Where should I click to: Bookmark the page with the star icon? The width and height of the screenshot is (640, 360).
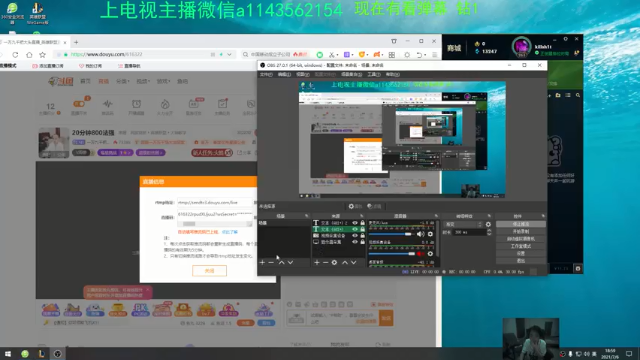(x=42, y=54)
